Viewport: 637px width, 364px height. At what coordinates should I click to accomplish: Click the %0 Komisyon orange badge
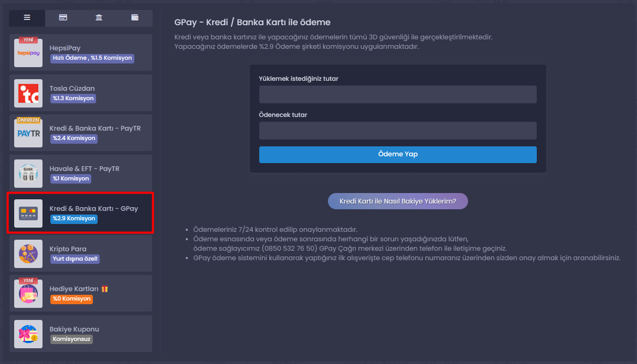click(71, 299)
